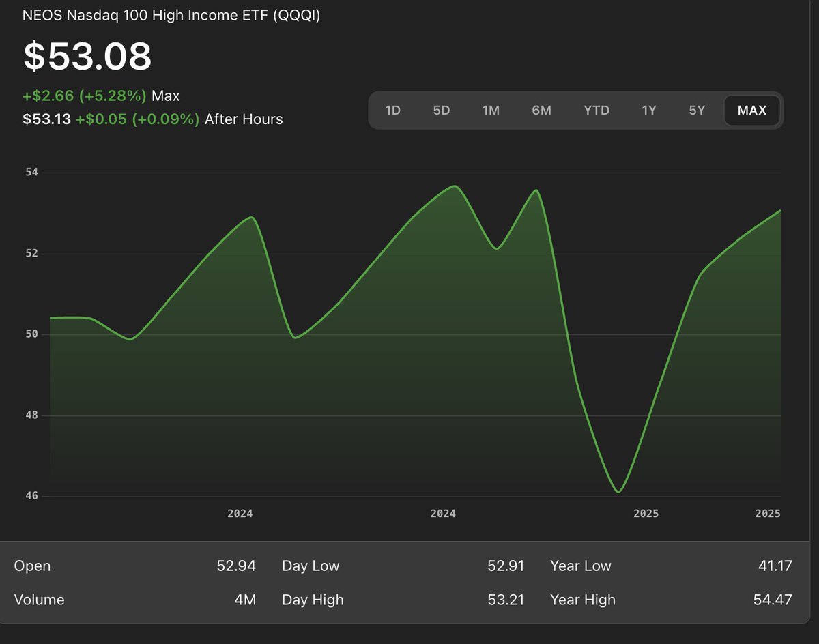Screen dimensions: 819x644
Task: Click the Day High label
Action: pos(313,600)
